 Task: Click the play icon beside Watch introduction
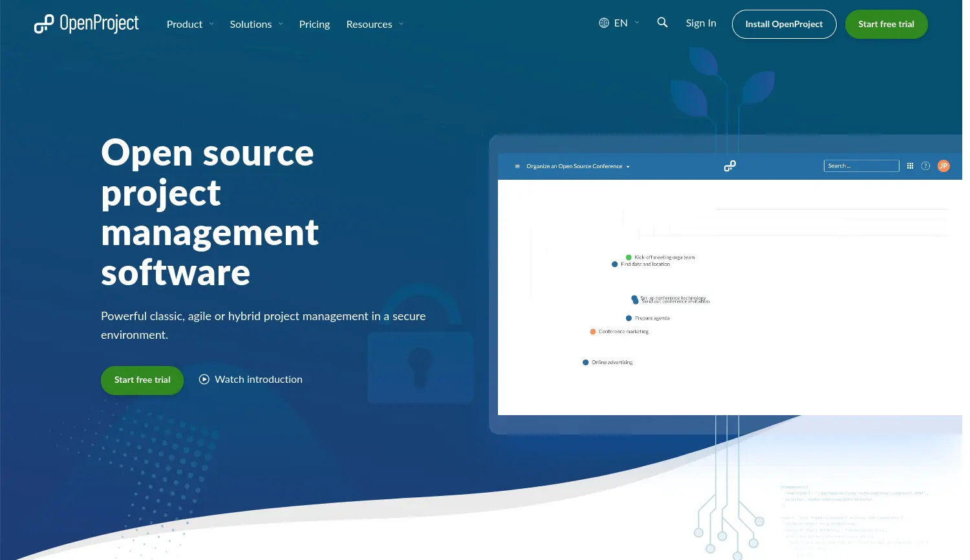[x=204, y=379]
